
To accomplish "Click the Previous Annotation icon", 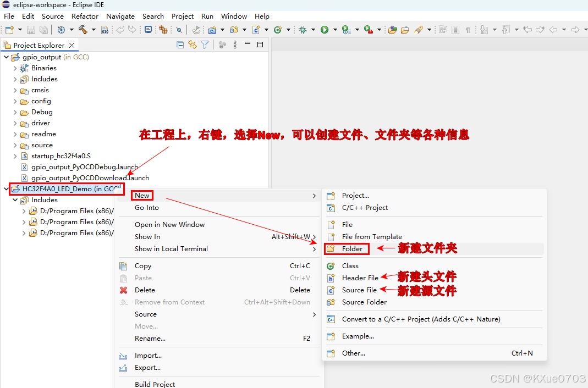I will point(506,30).
